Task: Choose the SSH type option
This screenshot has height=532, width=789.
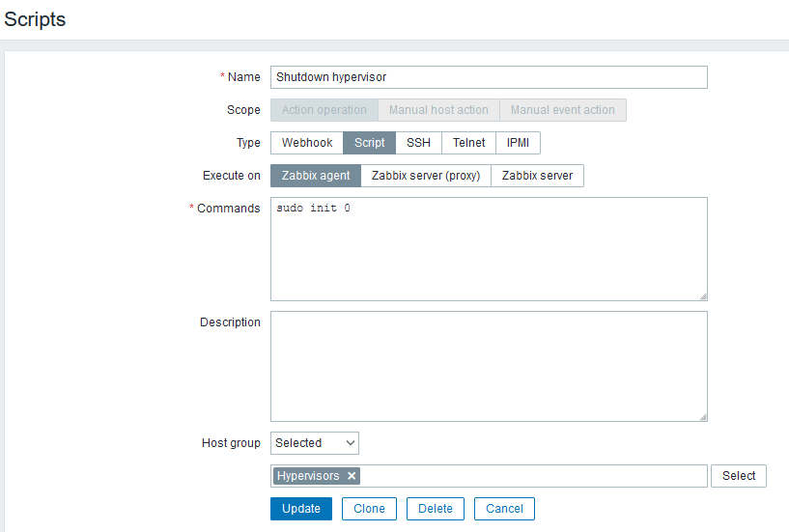Action: point(418,143)
